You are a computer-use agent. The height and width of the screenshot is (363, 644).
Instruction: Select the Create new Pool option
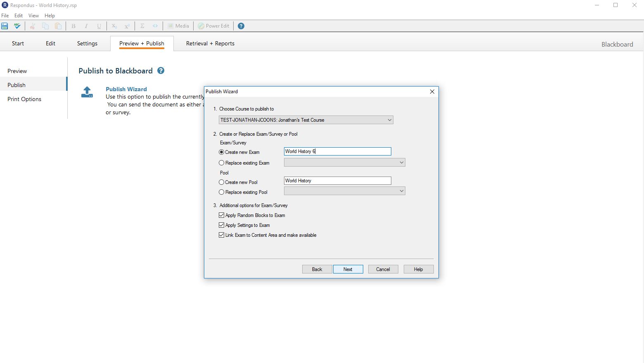(x=222, y=182)
